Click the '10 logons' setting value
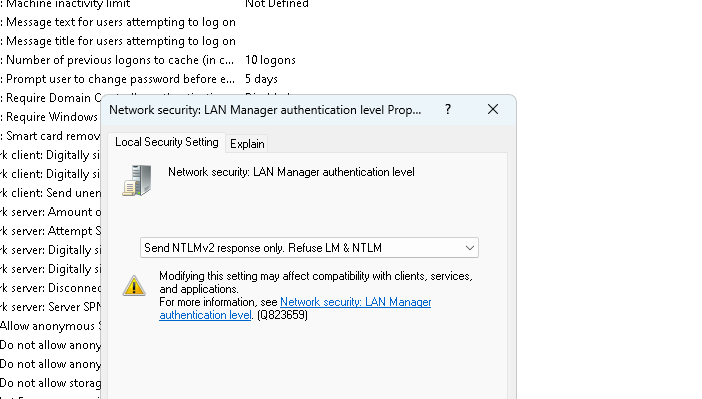The image size is (702, 399). 270,60
